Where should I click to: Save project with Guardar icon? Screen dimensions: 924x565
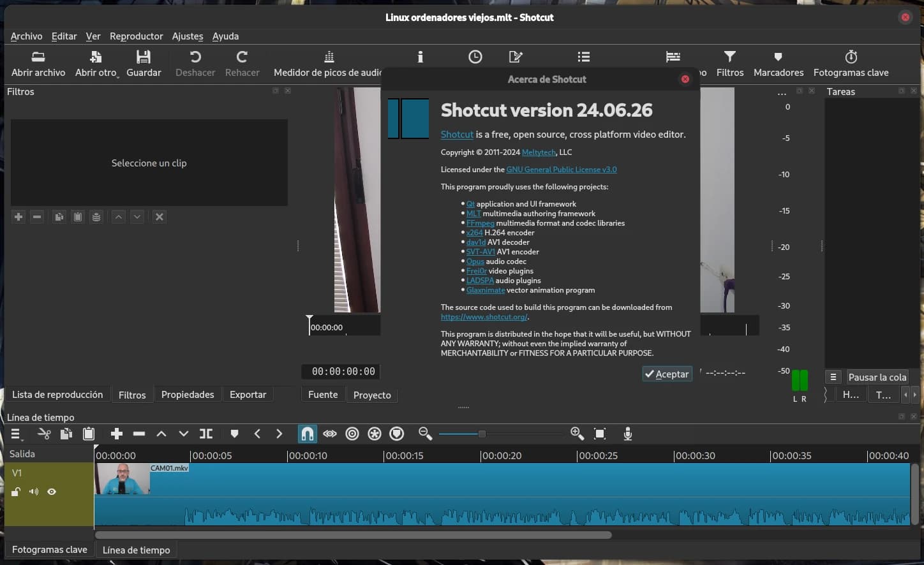(144, 64)
